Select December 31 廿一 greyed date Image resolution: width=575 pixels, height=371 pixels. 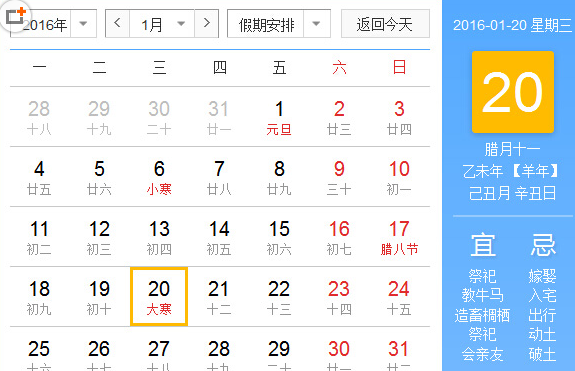219,117
